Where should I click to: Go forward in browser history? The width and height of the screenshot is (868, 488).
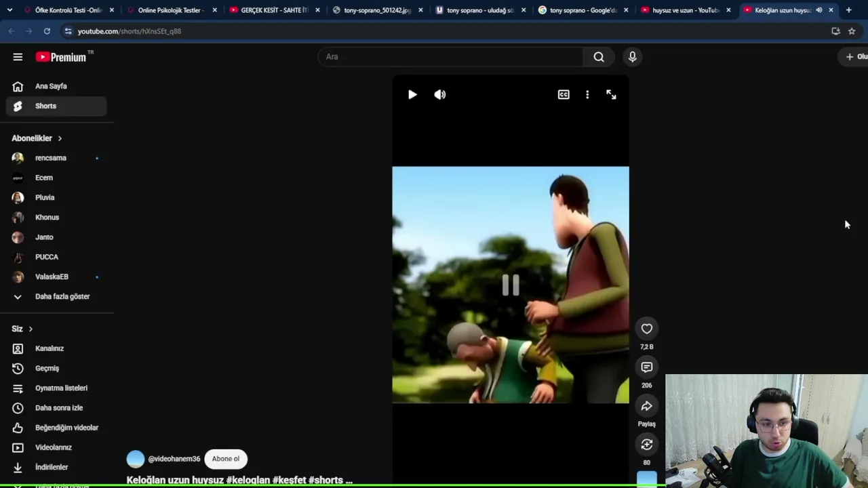[29, 31]
